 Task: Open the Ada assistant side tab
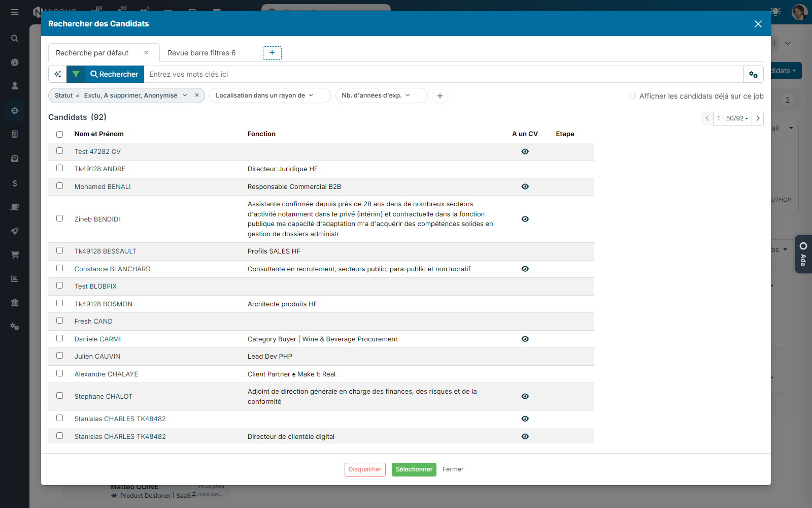(x=803, y=254)
